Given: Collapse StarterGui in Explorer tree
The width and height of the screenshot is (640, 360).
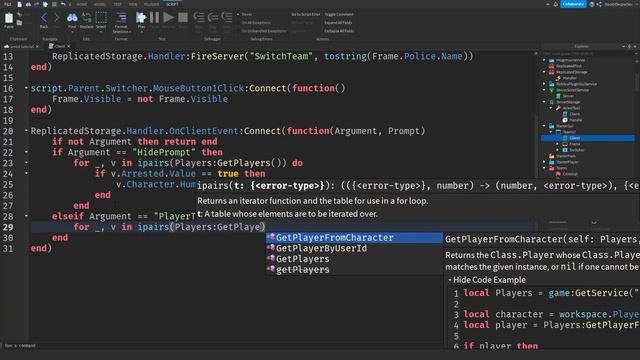Looking at the screenshot, I should pos(544,126).
